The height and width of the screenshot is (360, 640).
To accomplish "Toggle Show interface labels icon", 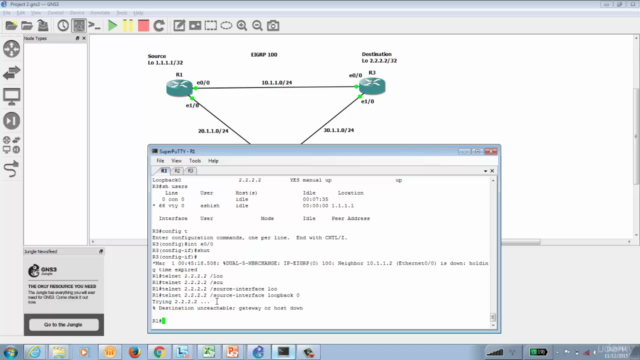I will point(79,26).
